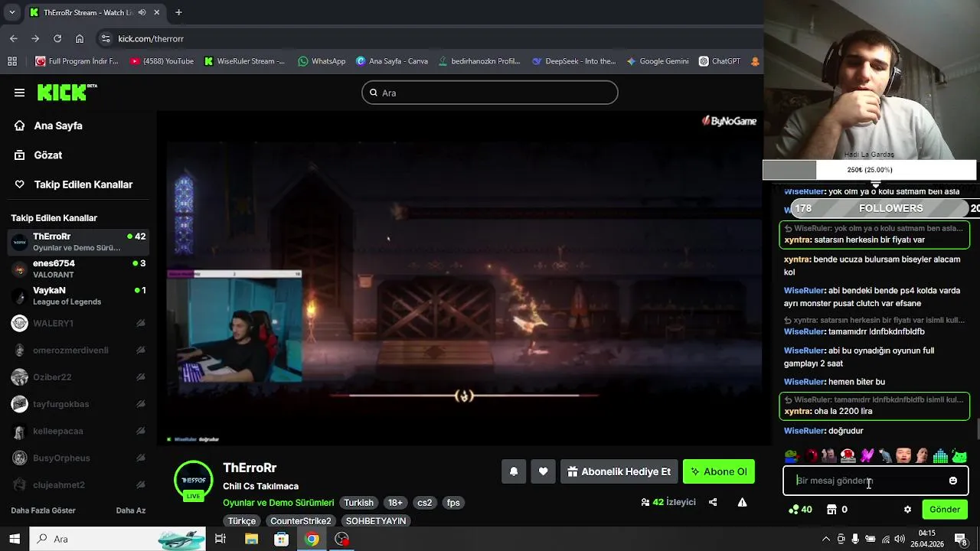Follow the channel with the heart button
The width and height of the screenshot is (980, 551).
tap(543, 471)
